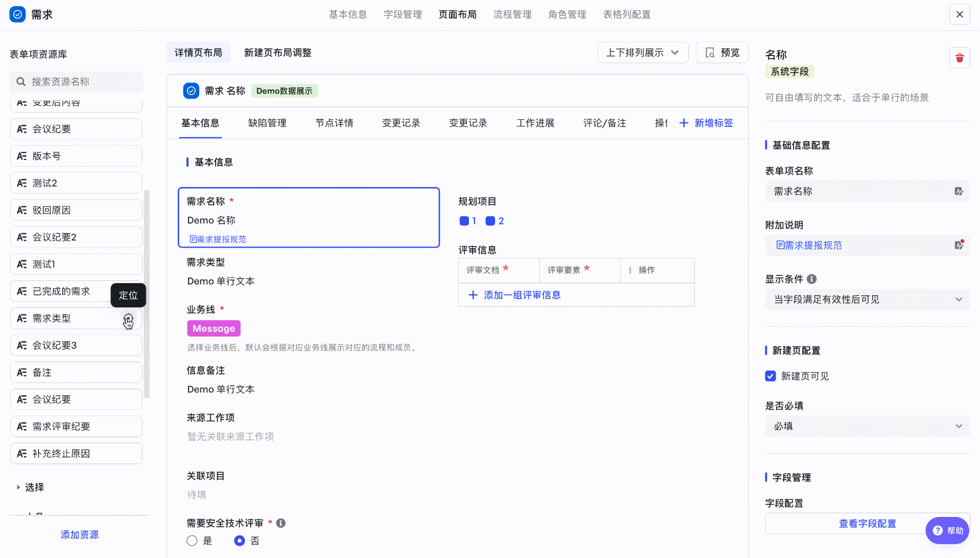Click the question mark help icon
Viewport: 980px width, 558px height.
(x=938, y=531)
